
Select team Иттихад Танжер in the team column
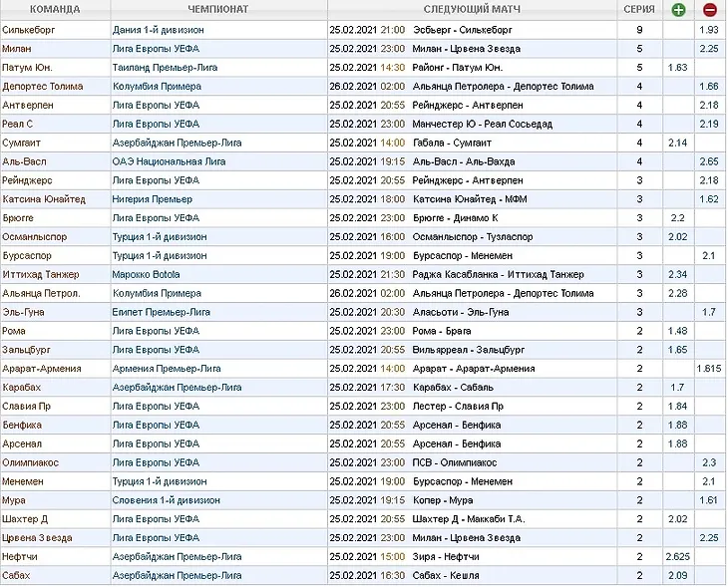41,275
